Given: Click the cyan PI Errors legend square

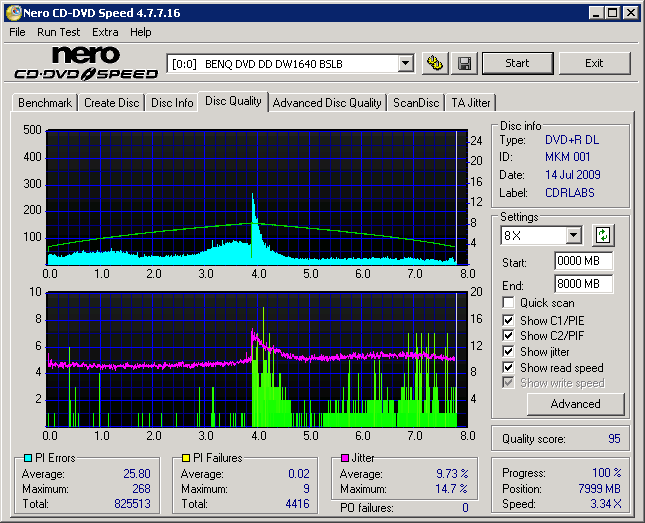Looking at the screenshot, I should [x=27, y=458].
